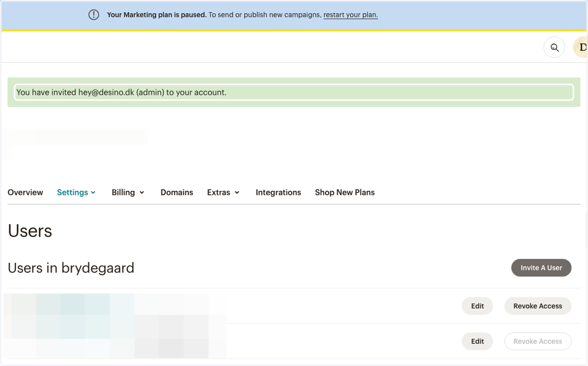
Task: Expand the Settings dropdown menu
Action: 76,192
